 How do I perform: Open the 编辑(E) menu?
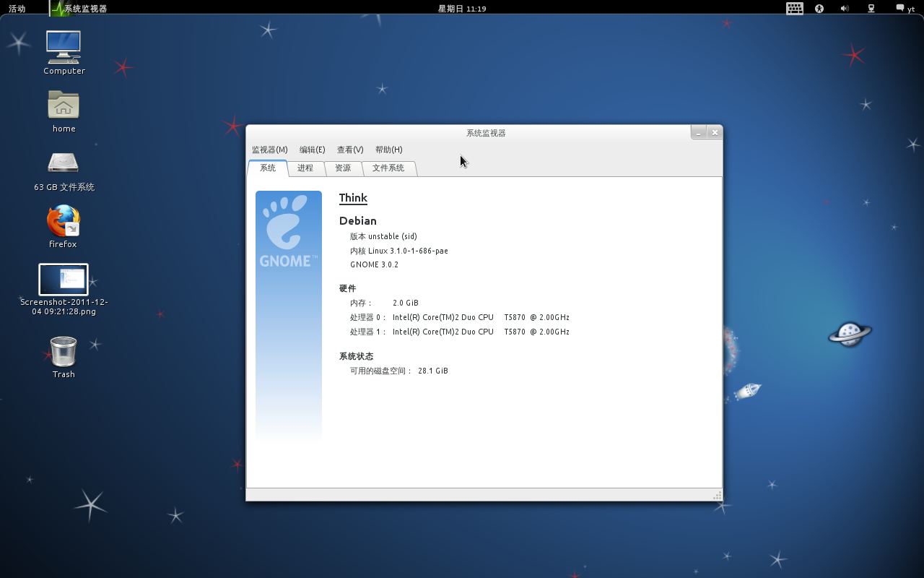tap(312, 150)
